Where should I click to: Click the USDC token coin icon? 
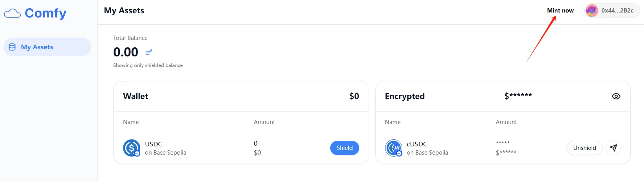coord(131,148)
